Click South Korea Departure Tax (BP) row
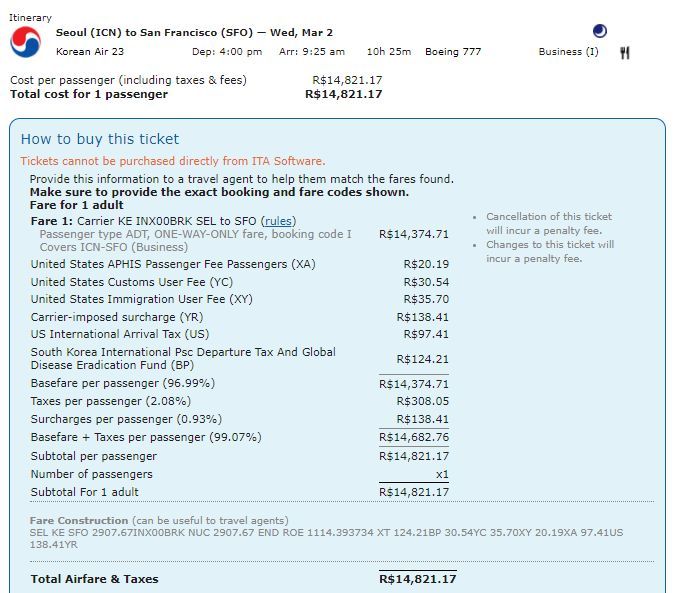This screenshot has width=675, height=593. 239,358
